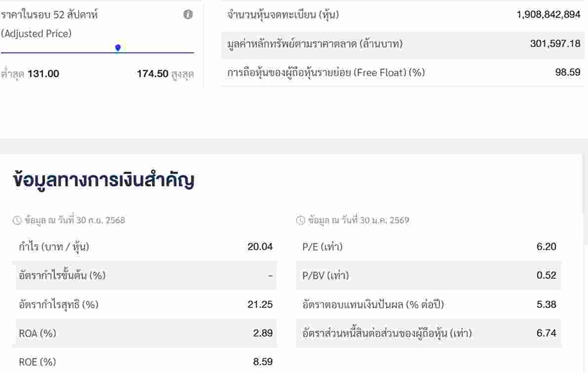Click the clock icon beside 30 ก.ย. 2568
Image resolution: width=588 pixels, height=373 pixels.
point(17,221)
